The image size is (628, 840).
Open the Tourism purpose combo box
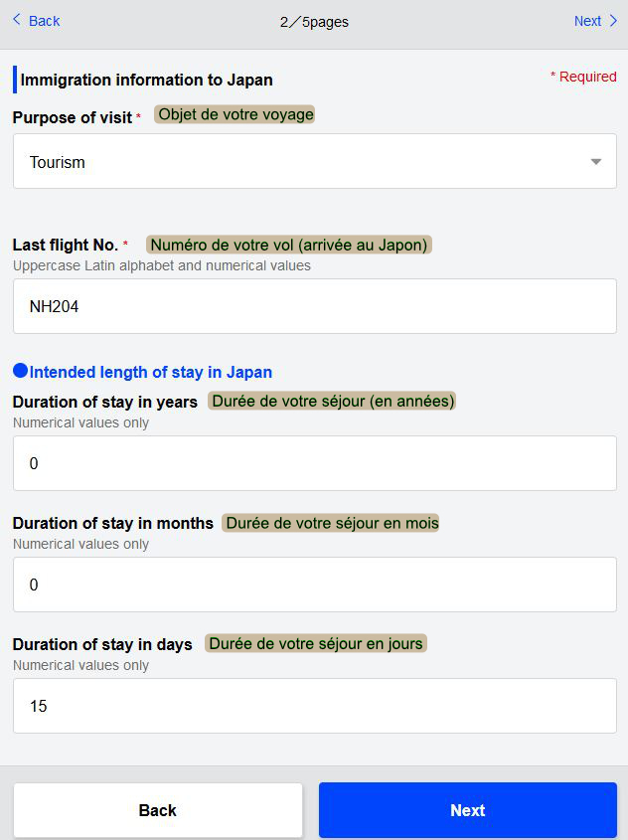[x=298, y=162]
